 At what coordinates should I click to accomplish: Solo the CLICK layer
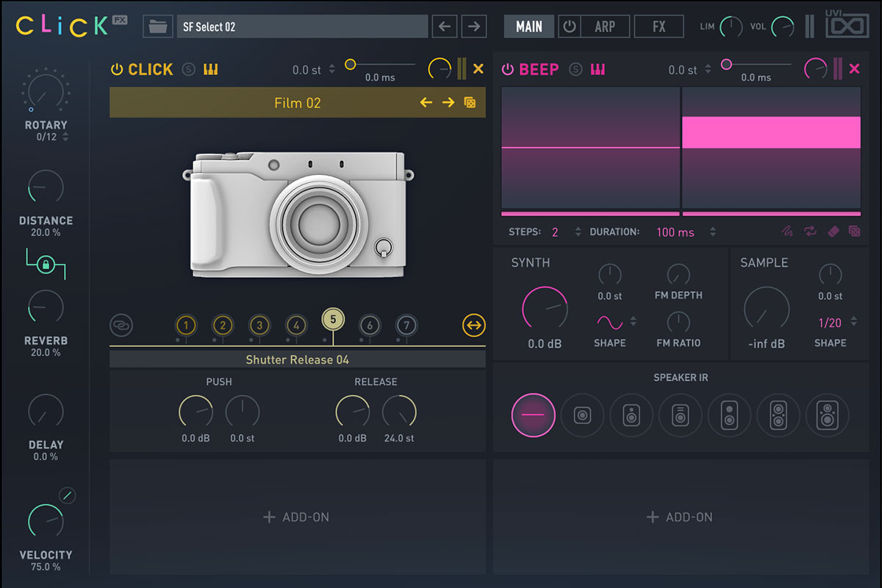click(x=189, y=69)
